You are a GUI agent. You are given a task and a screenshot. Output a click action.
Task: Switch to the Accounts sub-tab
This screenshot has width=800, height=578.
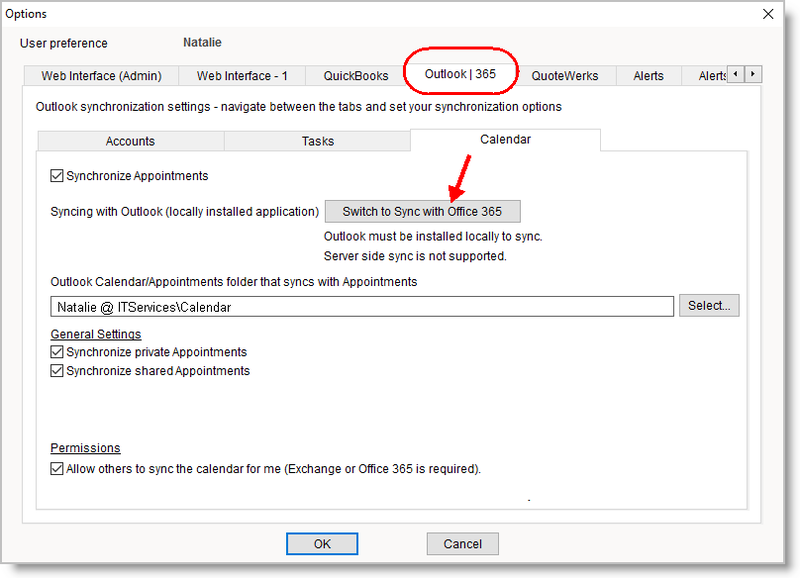coord(130,141)
